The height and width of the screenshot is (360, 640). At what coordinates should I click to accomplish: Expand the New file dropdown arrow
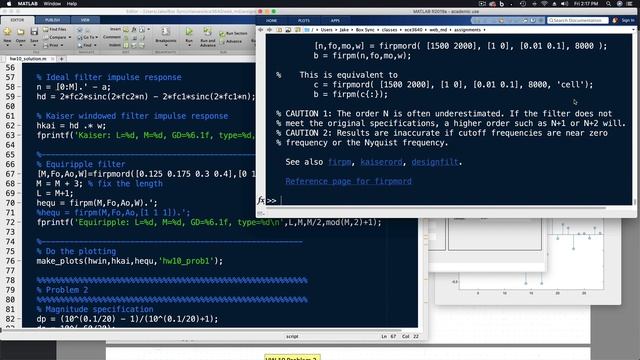tap(7, 45)
